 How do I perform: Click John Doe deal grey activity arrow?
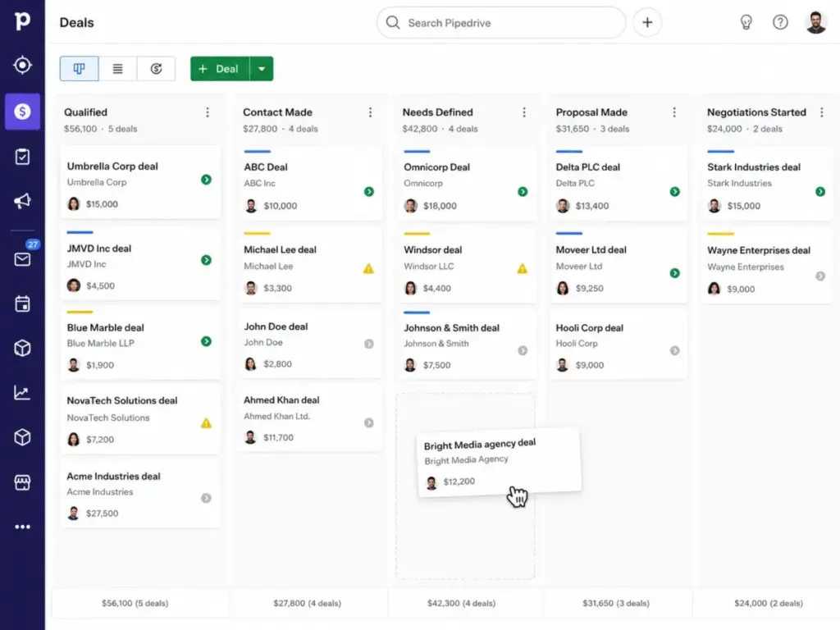[x=369, y=344]
